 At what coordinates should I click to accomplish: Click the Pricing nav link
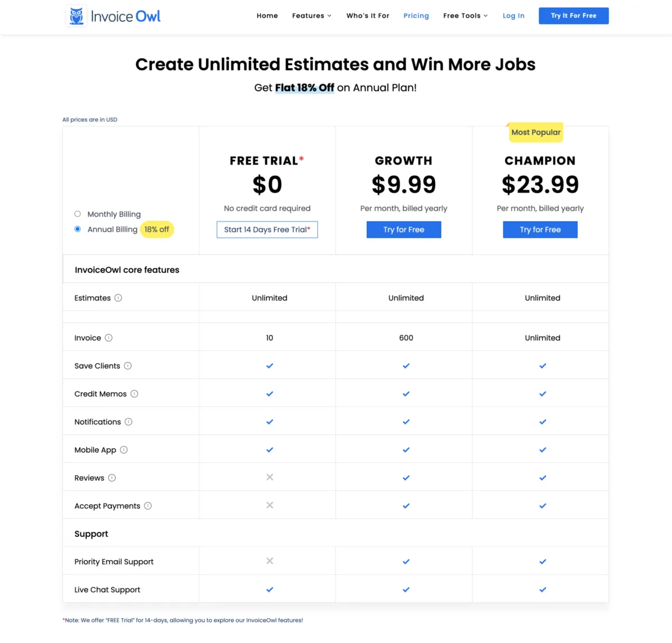[416, 16]
